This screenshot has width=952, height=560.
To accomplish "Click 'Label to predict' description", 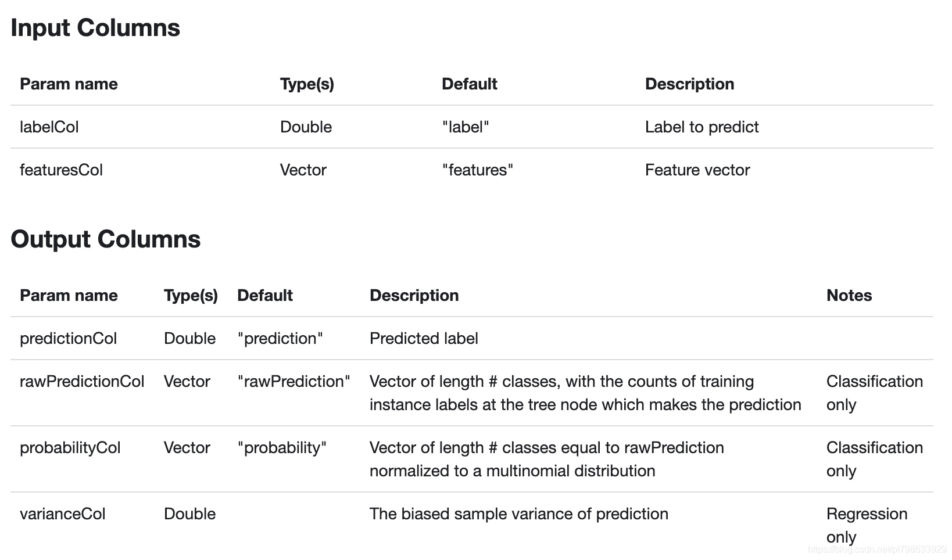I will 702,127.
